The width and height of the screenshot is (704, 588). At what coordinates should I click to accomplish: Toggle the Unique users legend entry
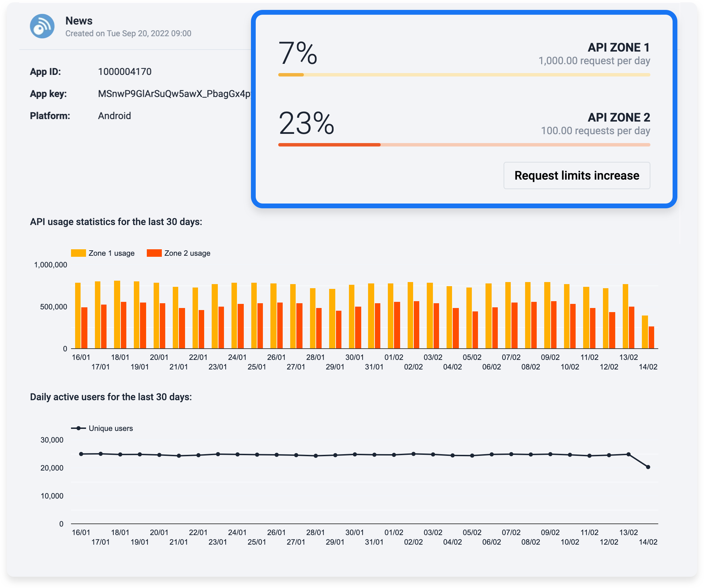tap(102, 428)
